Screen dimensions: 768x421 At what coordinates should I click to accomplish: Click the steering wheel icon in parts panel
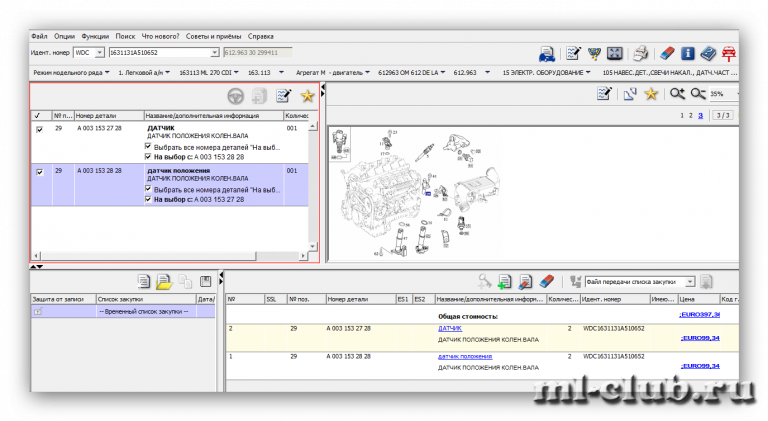click(x=236, y=96)
